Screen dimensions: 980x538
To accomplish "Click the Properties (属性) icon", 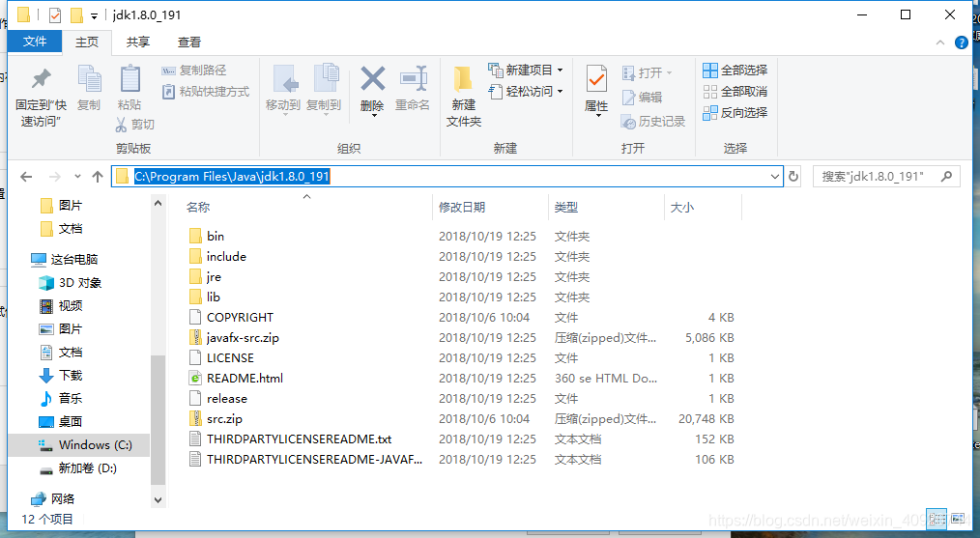I will click(x=596, y=80).
